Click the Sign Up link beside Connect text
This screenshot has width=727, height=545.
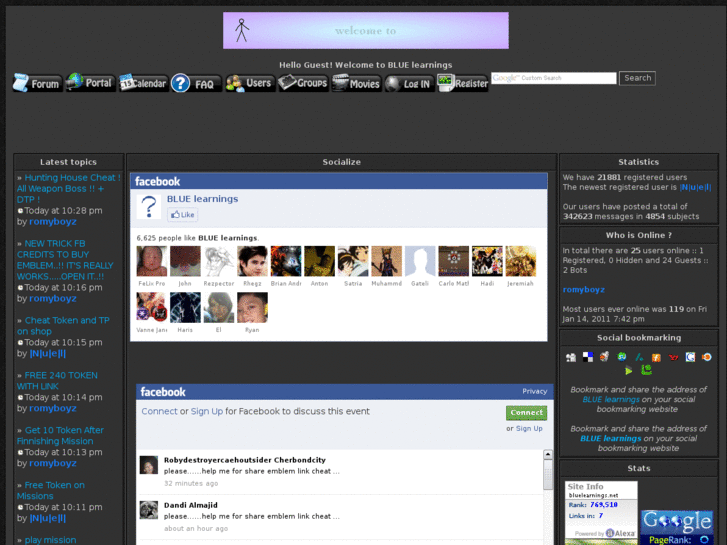(207, 411)
